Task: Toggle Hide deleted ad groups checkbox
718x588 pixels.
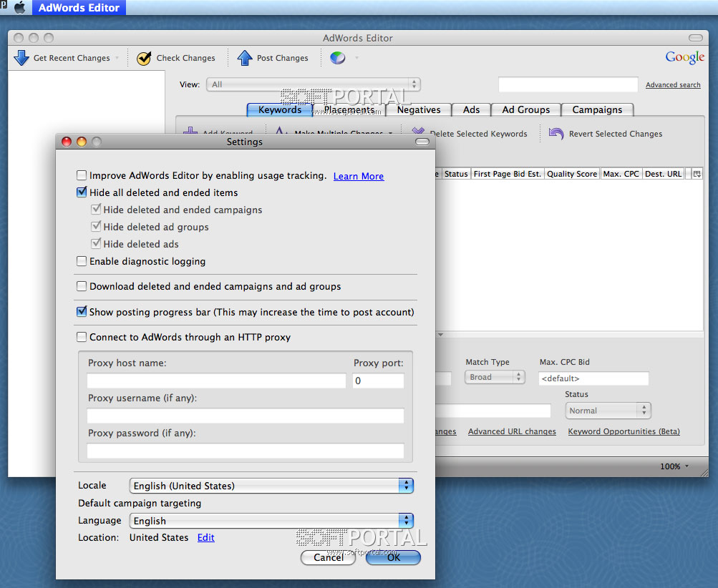Action: click(x=96, y=226)
